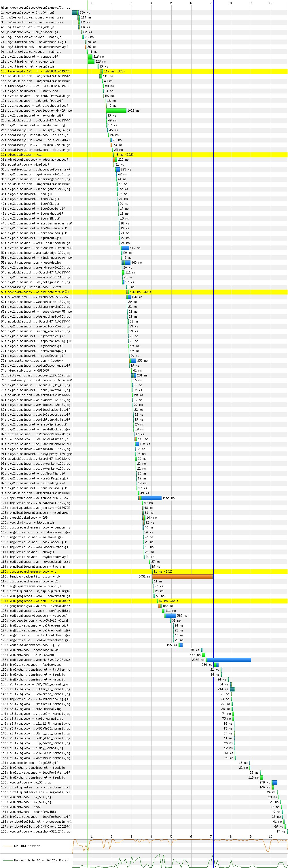This screenshot has width=288, height=868.
Task: Select row 41: img2.timeinc.net - iconGoogle.gif
Action: pos(144,209)
